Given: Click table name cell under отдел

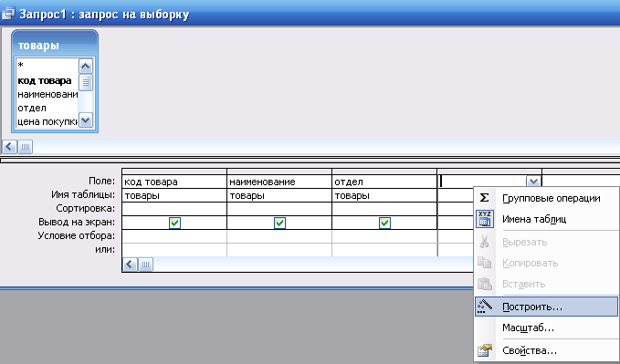Looking at the screenshot, I should click(x=384, y=195).
